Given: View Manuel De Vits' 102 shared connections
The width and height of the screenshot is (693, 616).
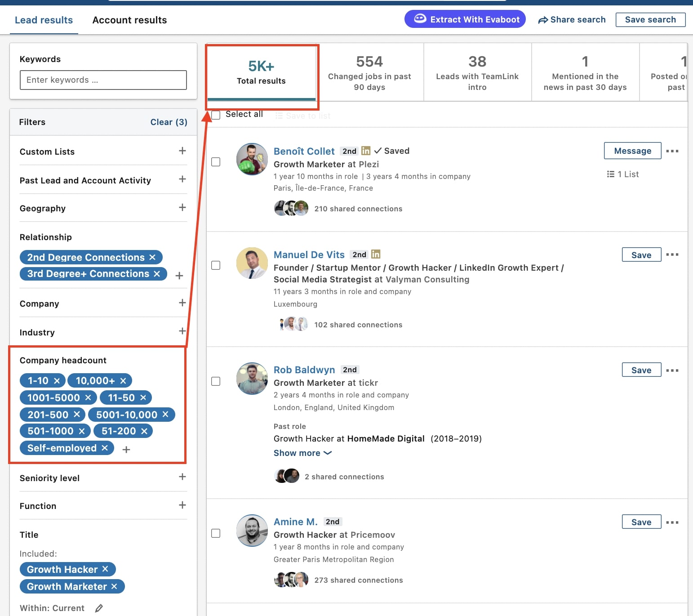Looking at the screenshot, I should pyautogui.click(x=358, y=325).
